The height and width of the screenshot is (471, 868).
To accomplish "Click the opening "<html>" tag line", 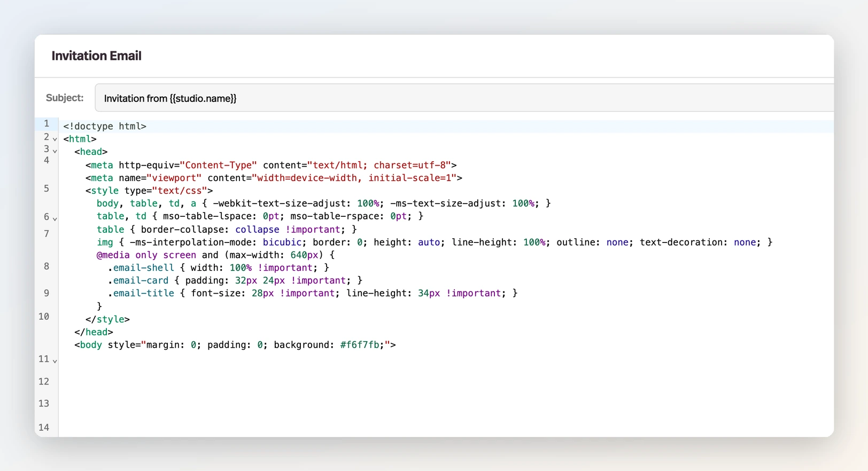I will [x=80, y=139].
